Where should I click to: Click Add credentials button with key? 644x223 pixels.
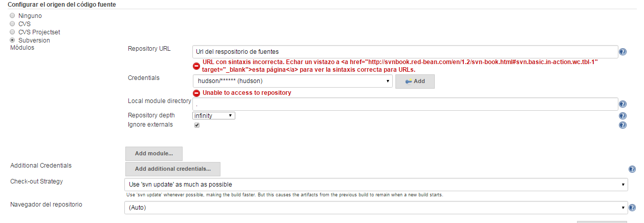415,81
